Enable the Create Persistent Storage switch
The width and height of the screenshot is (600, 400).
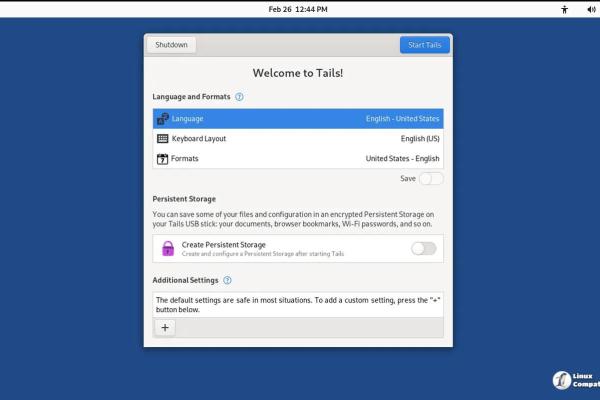click(x=424, y=248)
